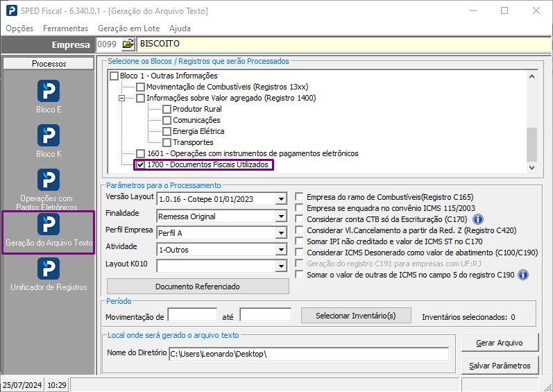Open the Geração em Lote menu
553x392 pixels.
pyautogui.click(x=129, y=28)
